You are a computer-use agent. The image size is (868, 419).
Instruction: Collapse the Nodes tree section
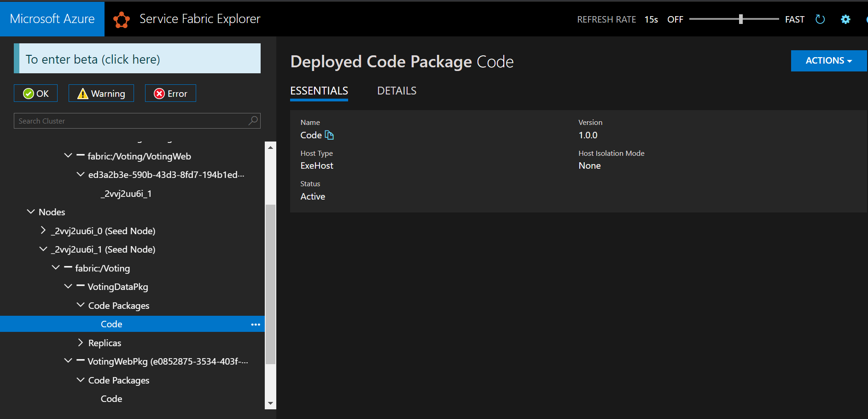(x=30, y=212)
